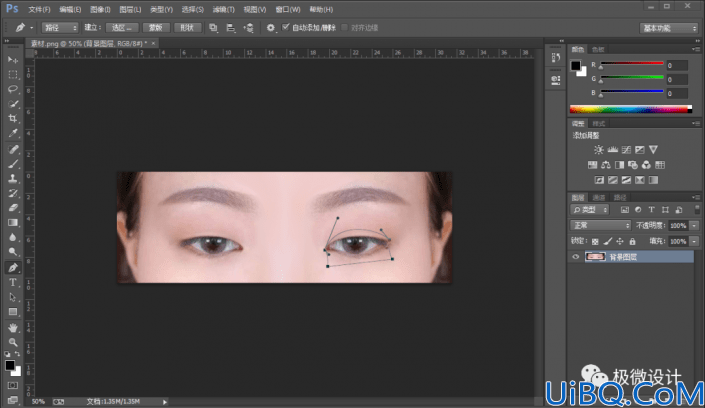Select the Hand tool

tap(13, 327)
